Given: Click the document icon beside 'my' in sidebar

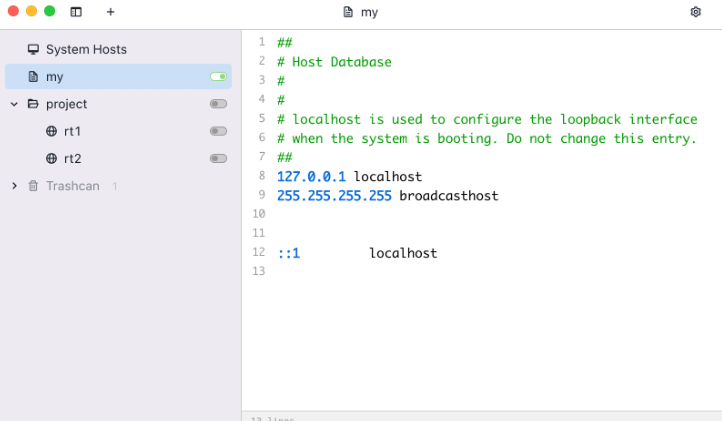Looking at the screenshot, I should click(33, 76).
